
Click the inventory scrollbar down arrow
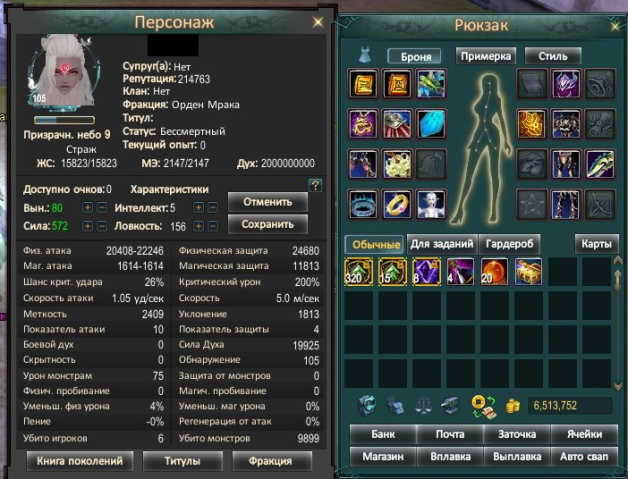coord(618,386)
